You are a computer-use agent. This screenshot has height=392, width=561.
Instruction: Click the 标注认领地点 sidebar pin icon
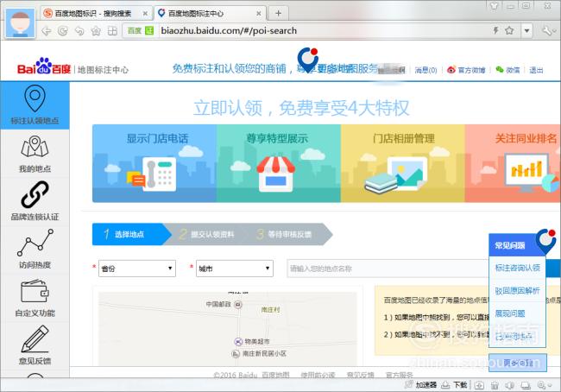(x=35, y=99)
